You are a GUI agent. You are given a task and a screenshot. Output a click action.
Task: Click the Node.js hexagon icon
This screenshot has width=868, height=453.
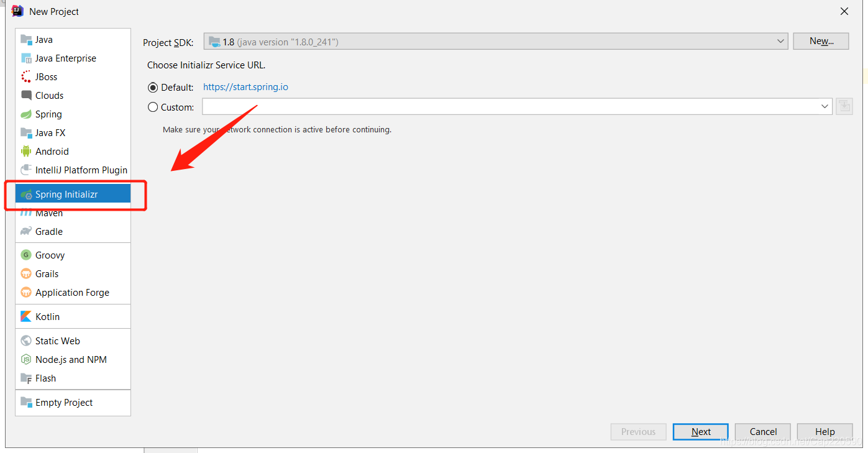click(26, 360)
